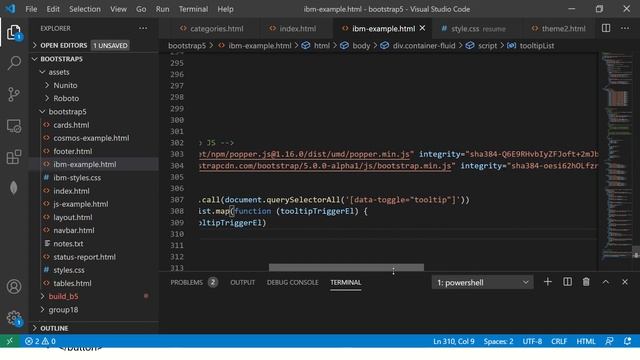Open MongoDB leaf icon in activity bar

(x=14, y=187)
